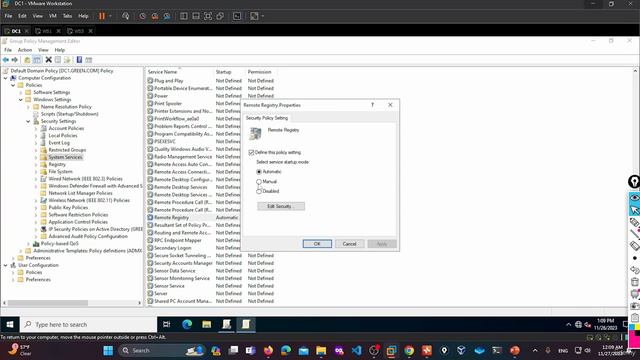Viewport: 640px width, 360px height.
Task: Open File Explorer in the guest taskbar
Action: [207, 324]
